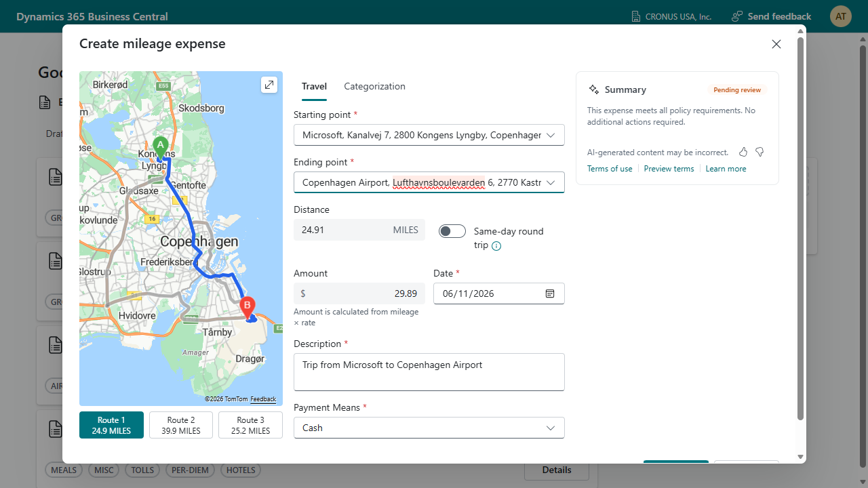The height and width of the screenshot is (488, 868).
Task: Switch to the Travel tab
Action: click(x=314, y=86)
